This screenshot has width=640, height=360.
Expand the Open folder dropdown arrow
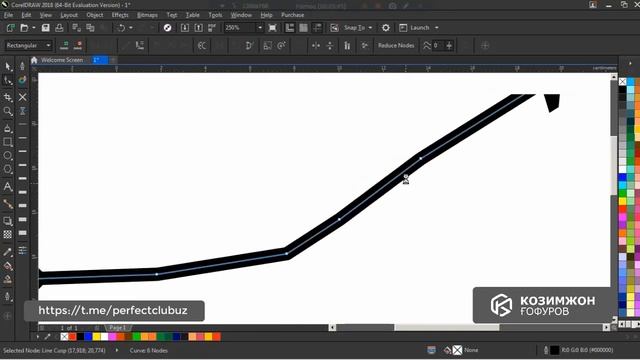point(33,28)
